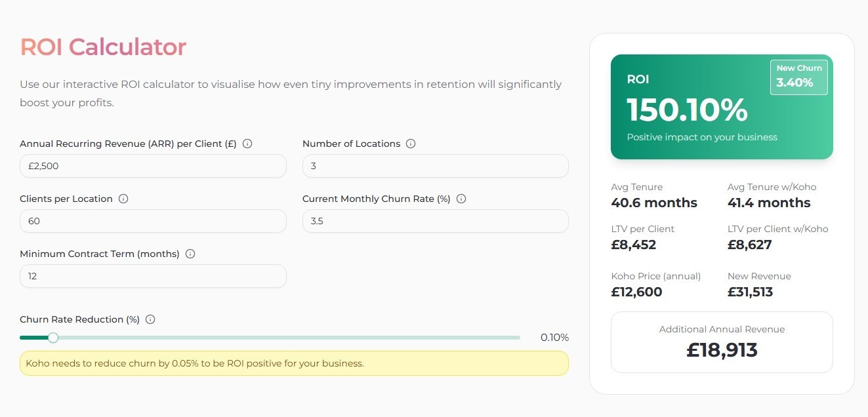
Task: Click the middle of the churn reduction slider track
Action: [270, 338]
